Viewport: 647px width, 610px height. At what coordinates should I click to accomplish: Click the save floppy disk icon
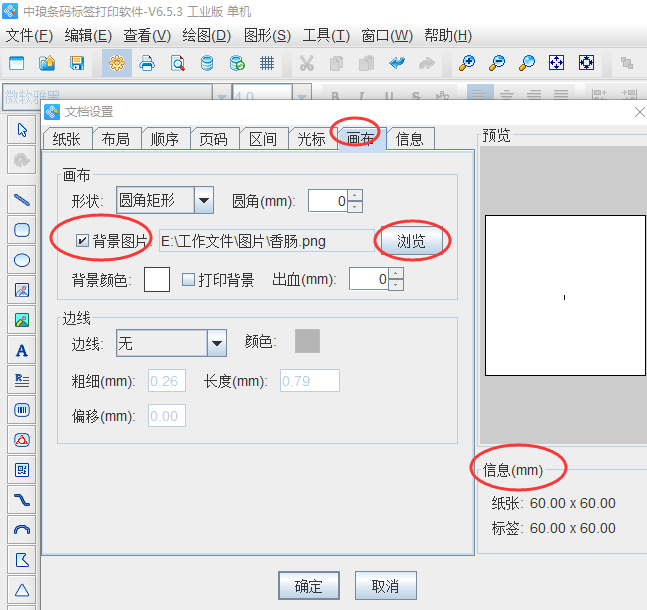(x=77, y=63)
